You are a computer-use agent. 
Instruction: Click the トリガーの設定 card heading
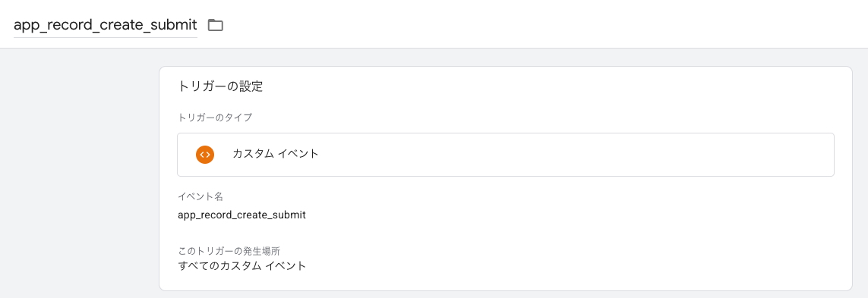coord(220,86)
